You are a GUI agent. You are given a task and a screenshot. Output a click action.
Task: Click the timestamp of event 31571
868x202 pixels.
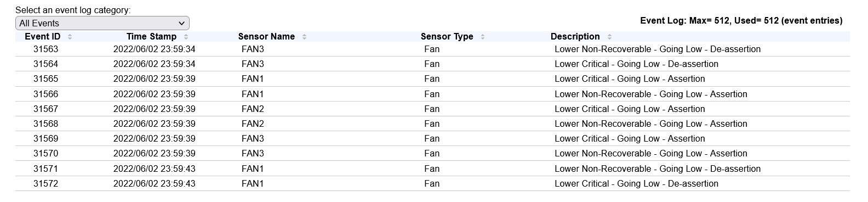(x=154, y=169)
